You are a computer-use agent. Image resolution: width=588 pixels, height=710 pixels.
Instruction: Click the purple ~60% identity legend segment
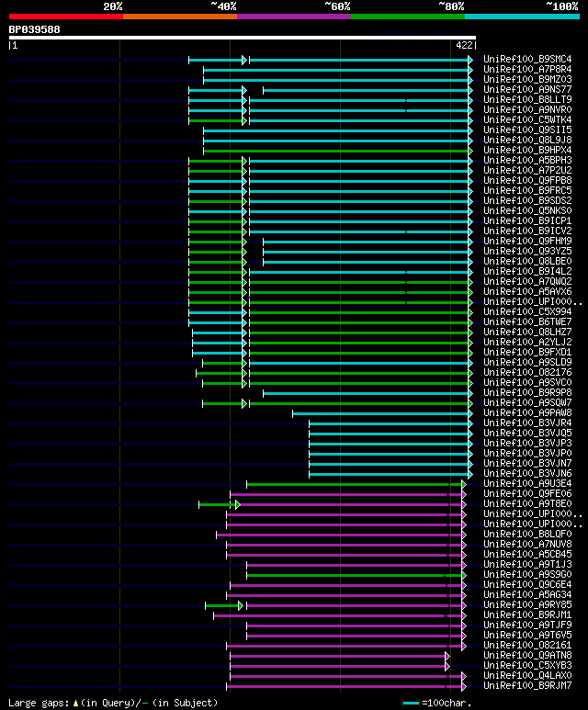click(x=294, y=17)
